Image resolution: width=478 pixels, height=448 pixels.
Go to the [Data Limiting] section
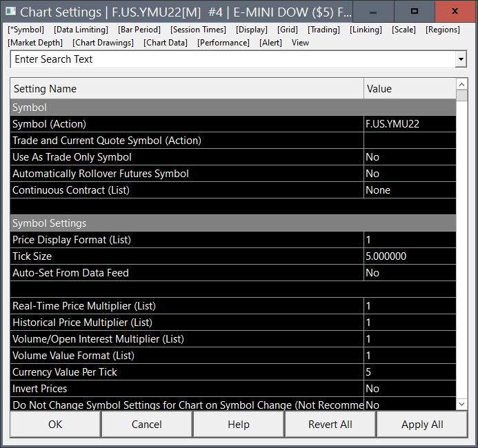coord(81,30)
